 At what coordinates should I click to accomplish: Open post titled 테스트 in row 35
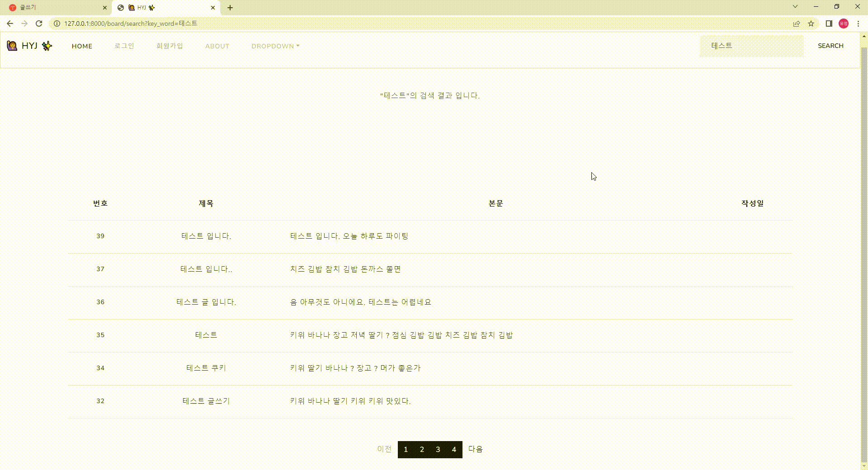coord(206,335)
